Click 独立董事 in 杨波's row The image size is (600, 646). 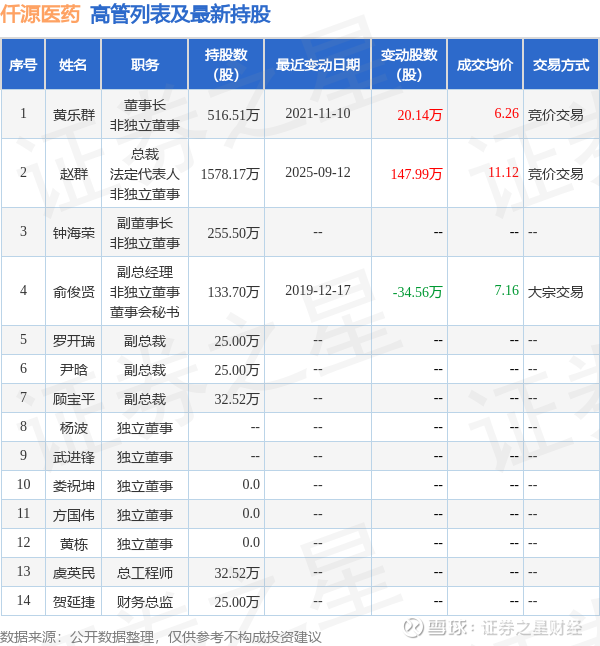point(145,428)
